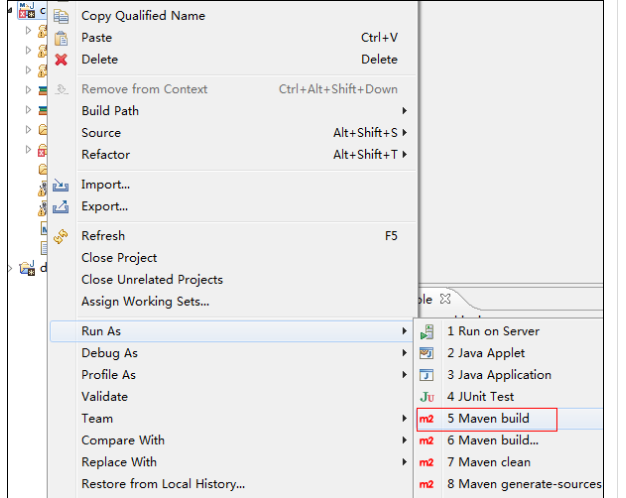Click the m2 icon beside 6 Maven build...
Image resolution: width=626 pixels, height=498 pixels.
click(x=426, y=440)
